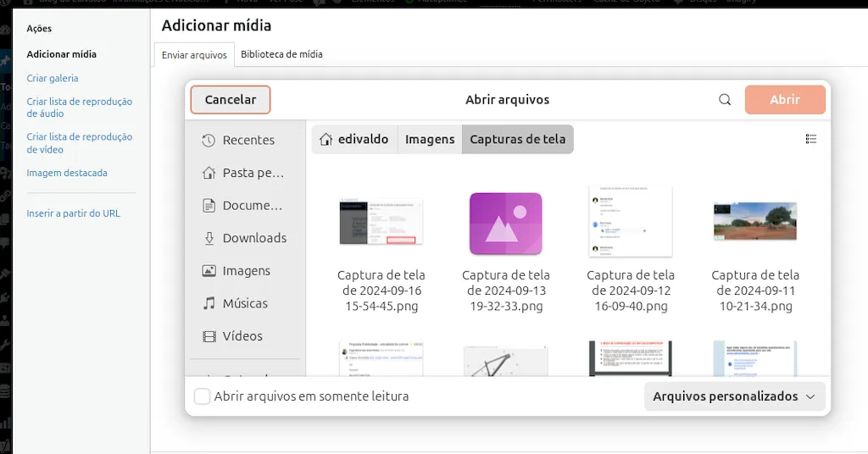Open Criar galeria action

pyautogui.click(x=53, y=78)
